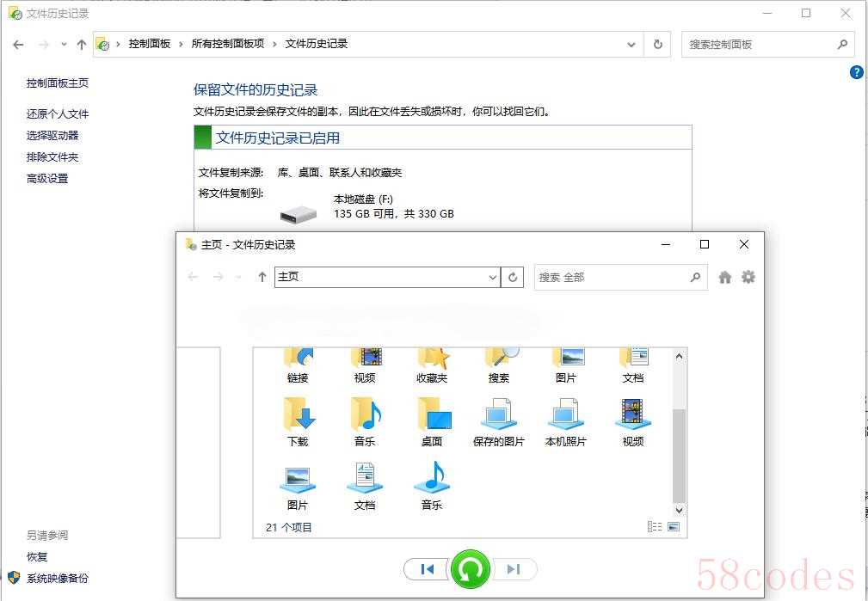Open 还原个人文件 link

tap(58, 114)
